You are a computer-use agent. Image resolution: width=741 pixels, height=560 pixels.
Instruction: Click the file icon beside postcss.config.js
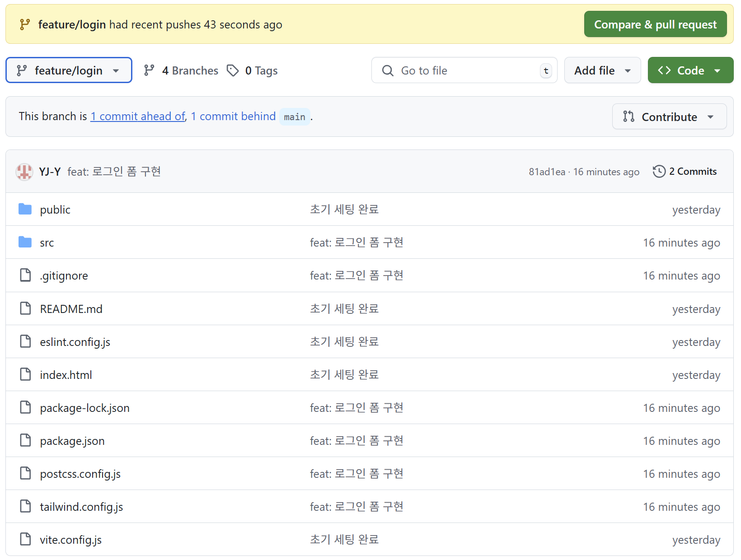26,473
